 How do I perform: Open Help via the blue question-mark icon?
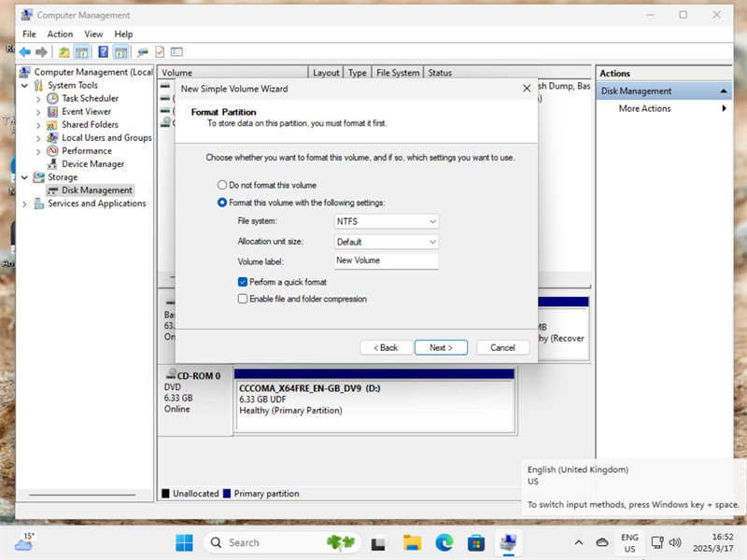coord(103,52)
